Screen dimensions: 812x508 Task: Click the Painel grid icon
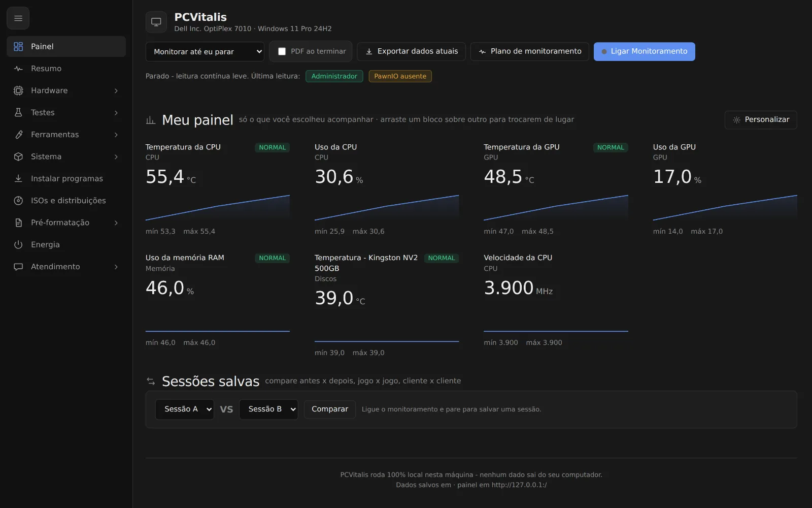tap(18, 47)
